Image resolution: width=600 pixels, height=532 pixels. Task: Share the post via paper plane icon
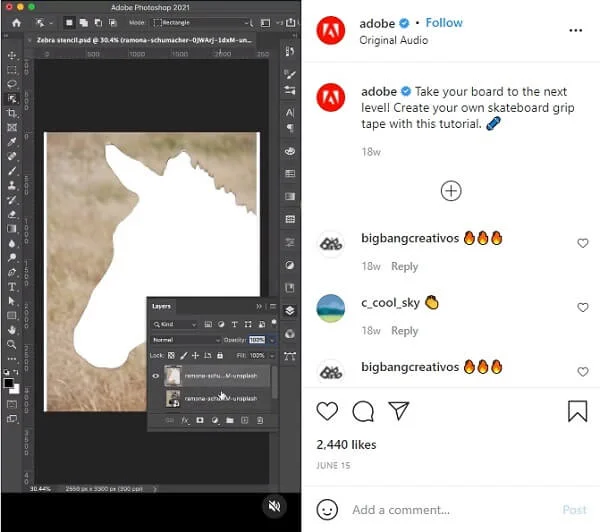click(398, 411)
